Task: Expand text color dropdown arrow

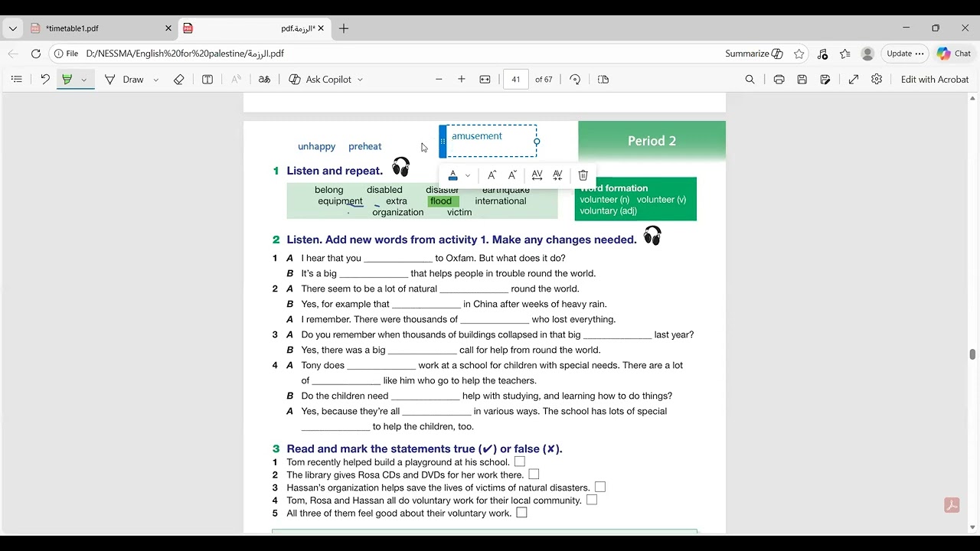Action: coord(468,175)
